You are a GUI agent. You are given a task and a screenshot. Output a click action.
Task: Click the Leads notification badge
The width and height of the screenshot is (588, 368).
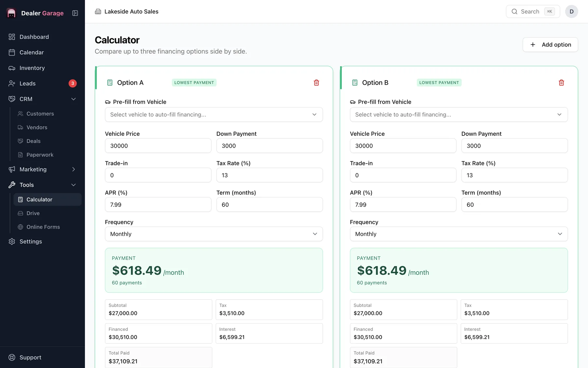73,83
